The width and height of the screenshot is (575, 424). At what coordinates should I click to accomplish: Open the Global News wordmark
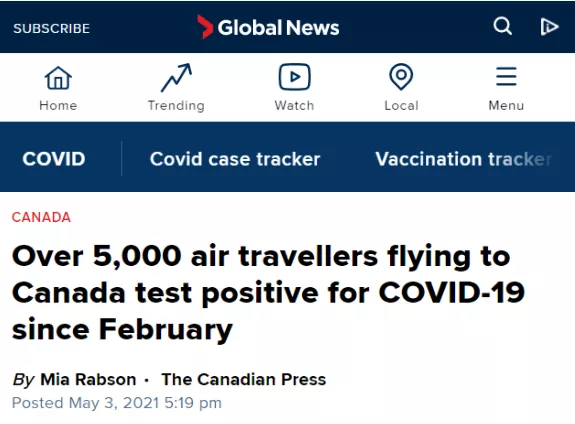(278, 28)
